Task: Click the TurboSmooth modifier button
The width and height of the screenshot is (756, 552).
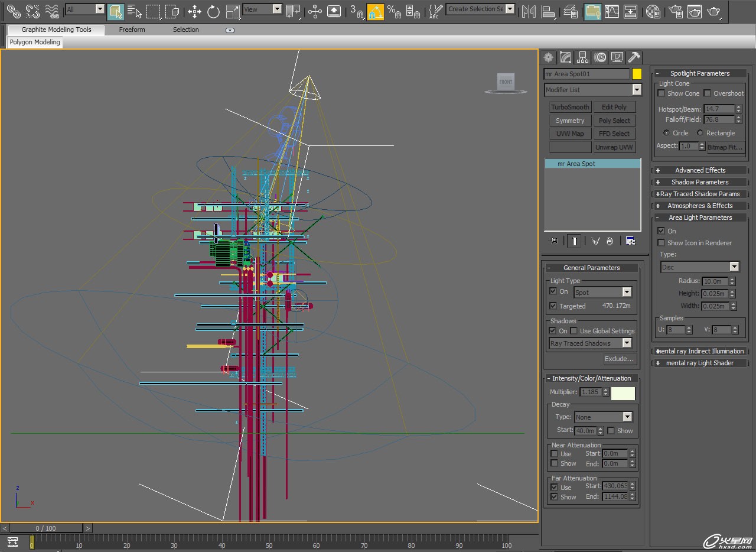Action: (x=570, y=107)
